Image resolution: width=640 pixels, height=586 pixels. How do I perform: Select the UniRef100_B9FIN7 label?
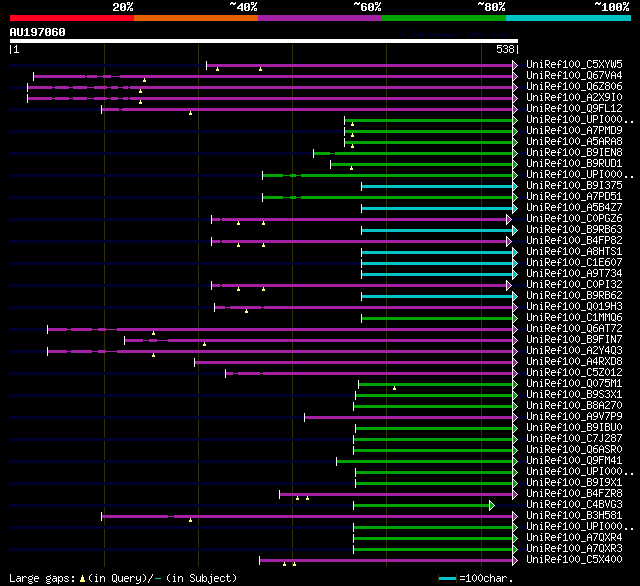tap(574, 340)
